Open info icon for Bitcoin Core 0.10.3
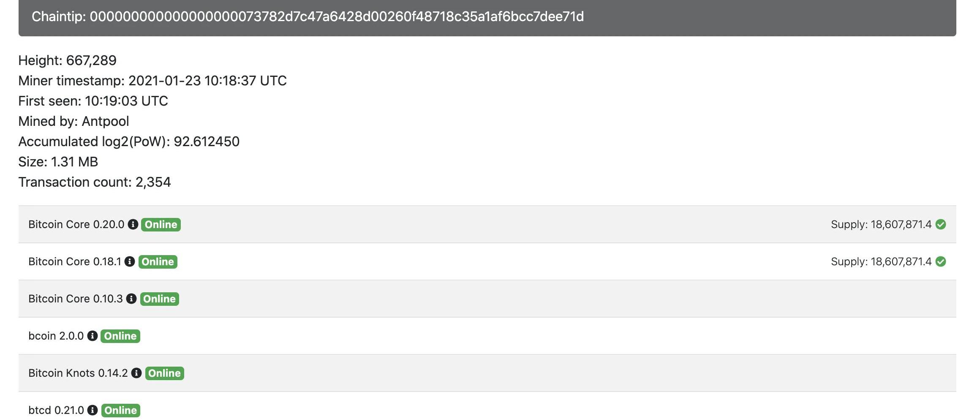The image size is (980, 419). tap(131, 299)
